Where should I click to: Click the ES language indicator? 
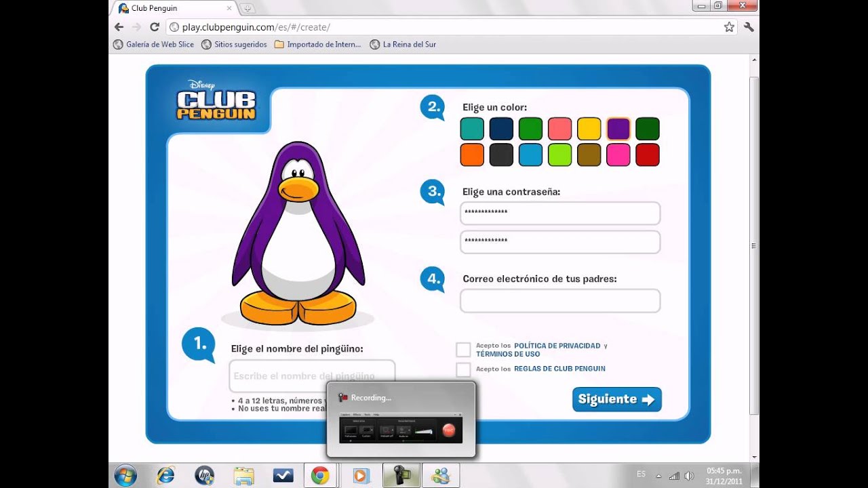642,474
